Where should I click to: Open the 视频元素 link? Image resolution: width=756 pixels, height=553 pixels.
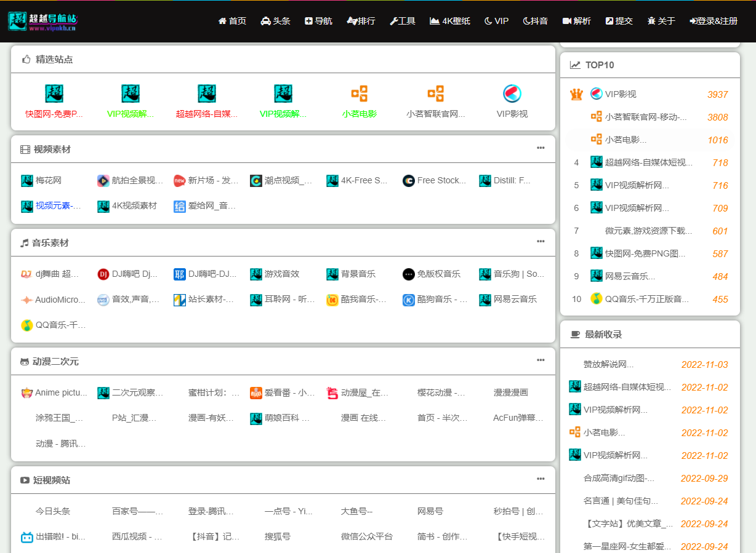click(58, 206)
